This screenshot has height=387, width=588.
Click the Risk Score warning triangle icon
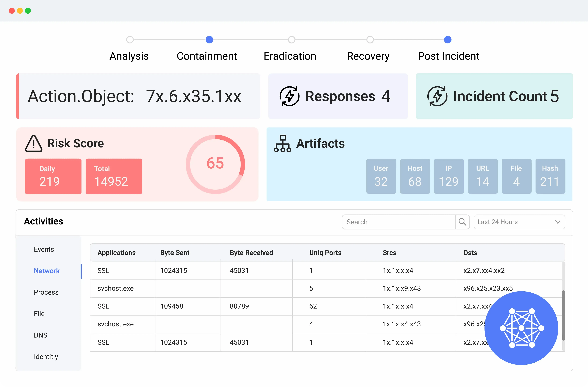(34, 144)
